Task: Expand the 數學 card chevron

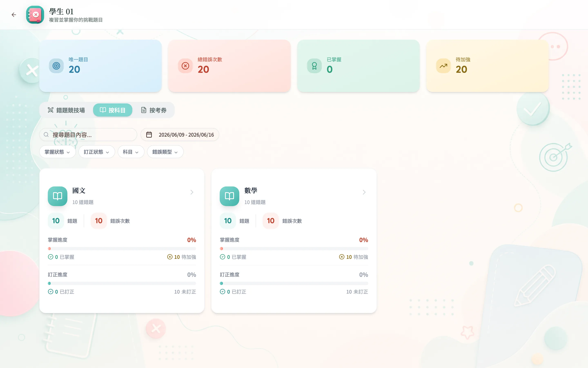Action: 364,192
